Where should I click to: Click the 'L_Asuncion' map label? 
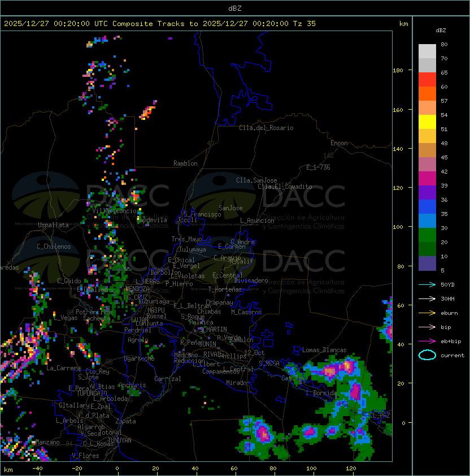pos(257,220)
